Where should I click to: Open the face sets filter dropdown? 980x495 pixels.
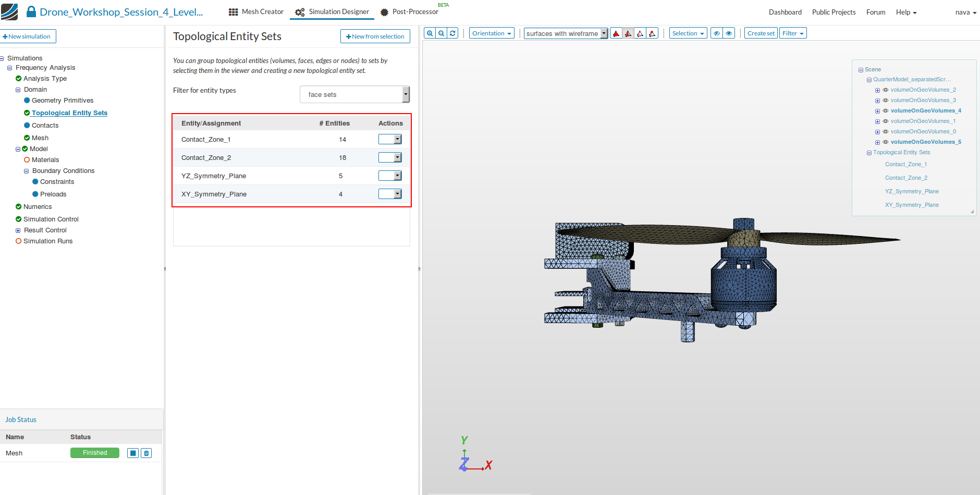(354, 95)
